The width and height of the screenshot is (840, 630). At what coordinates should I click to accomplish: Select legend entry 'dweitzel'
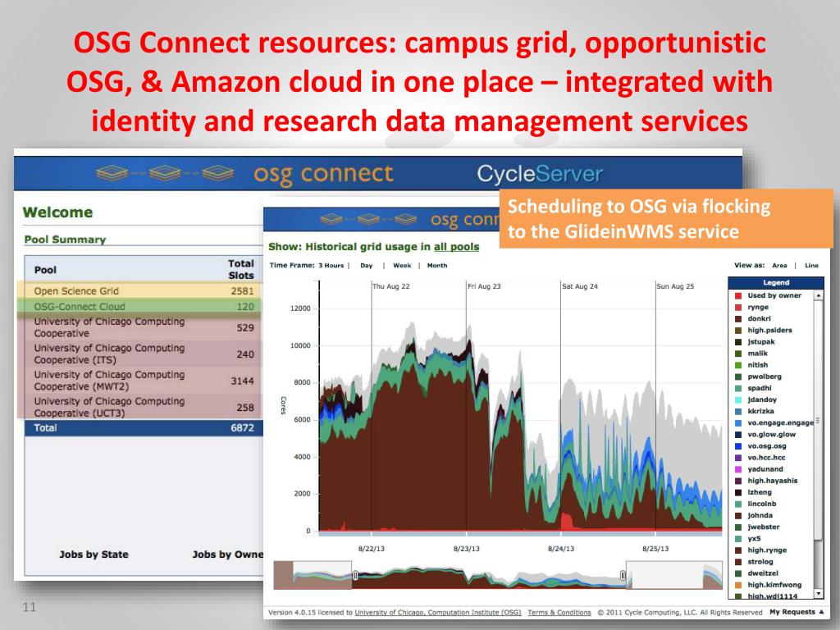[x=763, y=573]
